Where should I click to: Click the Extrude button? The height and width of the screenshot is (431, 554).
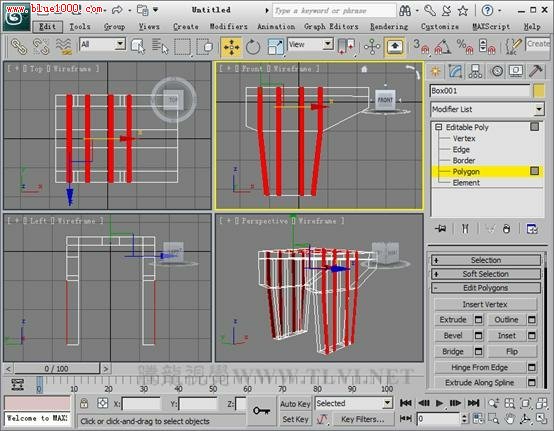pos(453,320)
